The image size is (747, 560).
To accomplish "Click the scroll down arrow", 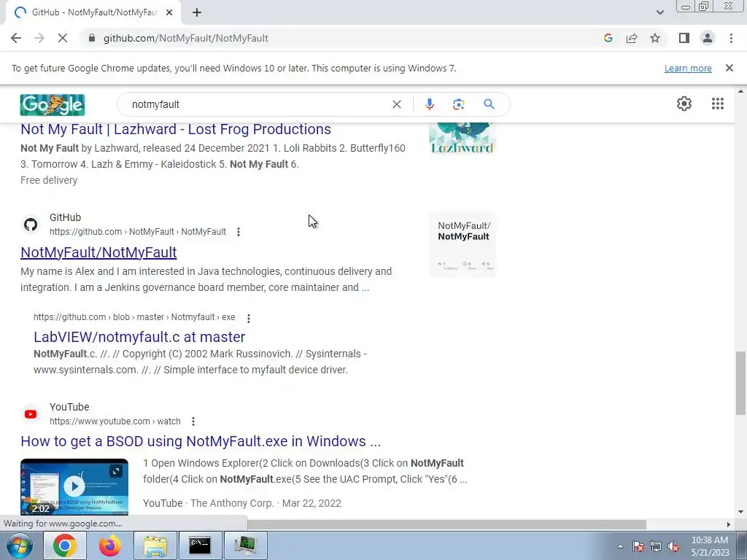I will [740, 512].
